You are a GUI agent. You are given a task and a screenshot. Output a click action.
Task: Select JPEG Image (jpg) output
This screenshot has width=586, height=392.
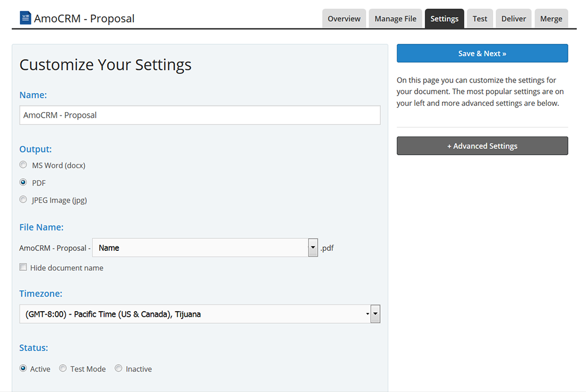[x=23, y=200]
